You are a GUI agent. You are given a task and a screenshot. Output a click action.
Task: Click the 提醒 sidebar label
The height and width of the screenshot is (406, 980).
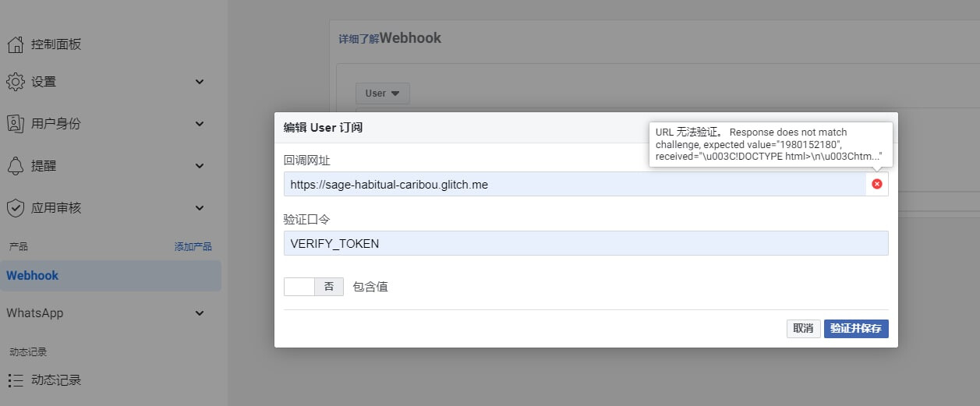click(44, 166)
